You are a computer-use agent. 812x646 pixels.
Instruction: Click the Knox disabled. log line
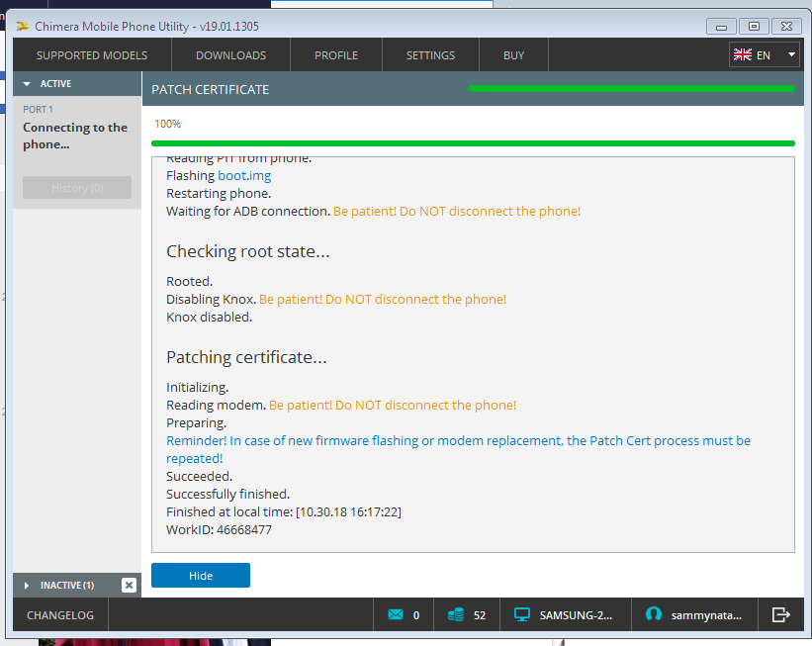pyautogui.click(x=210, y=317)
